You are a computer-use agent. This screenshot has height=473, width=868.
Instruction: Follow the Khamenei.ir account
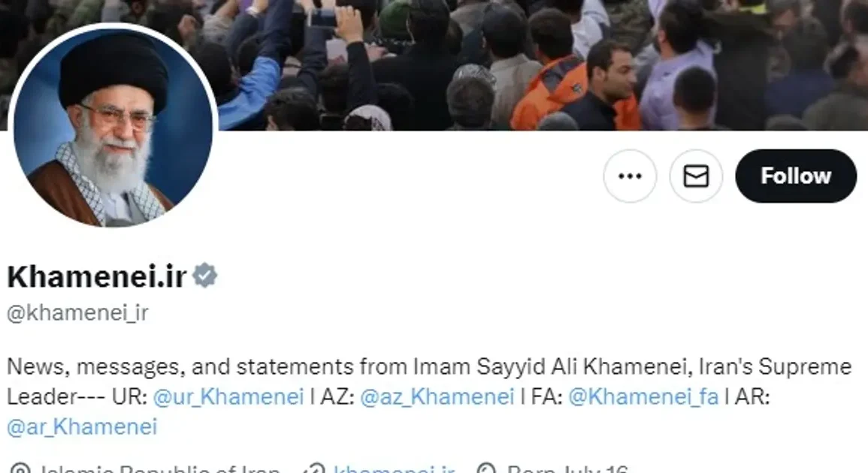796,176
